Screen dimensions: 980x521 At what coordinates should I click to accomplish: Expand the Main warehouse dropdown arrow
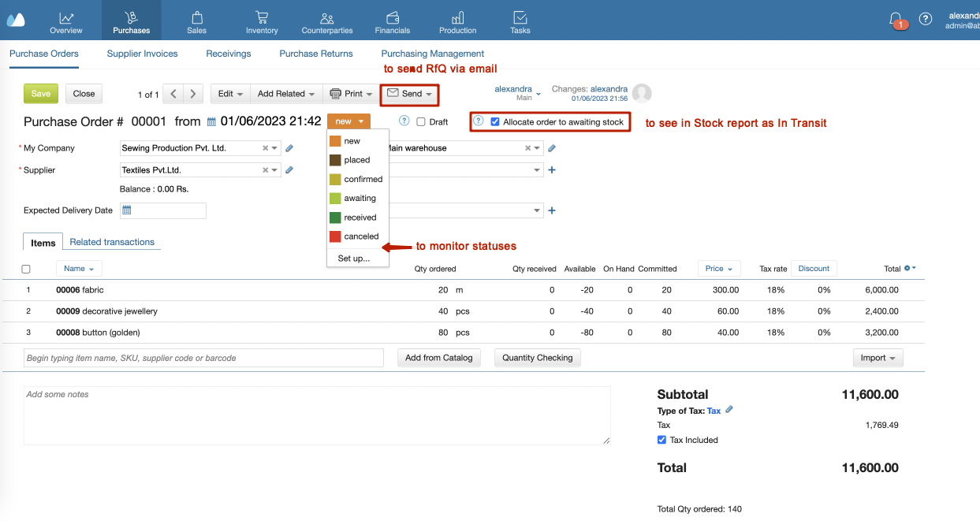click(538, 148)
